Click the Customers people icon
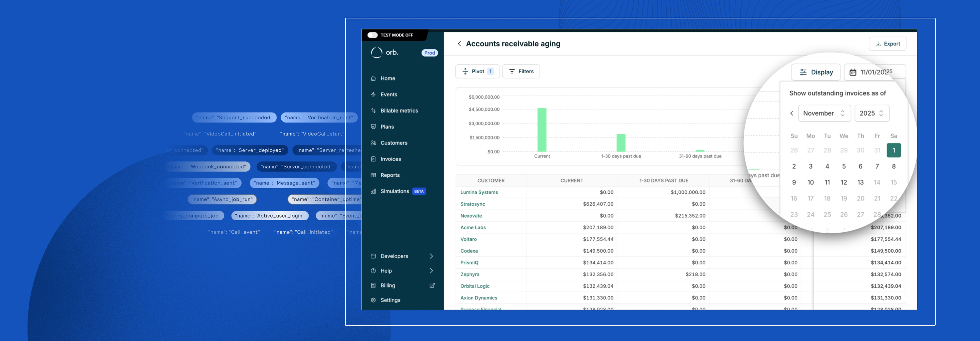The image size is (980, 341). [x=373, y=143]
